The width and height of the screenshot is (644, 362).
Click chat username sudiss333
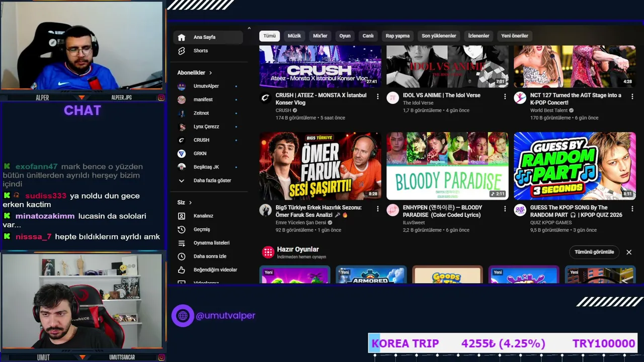click(45, 196)
